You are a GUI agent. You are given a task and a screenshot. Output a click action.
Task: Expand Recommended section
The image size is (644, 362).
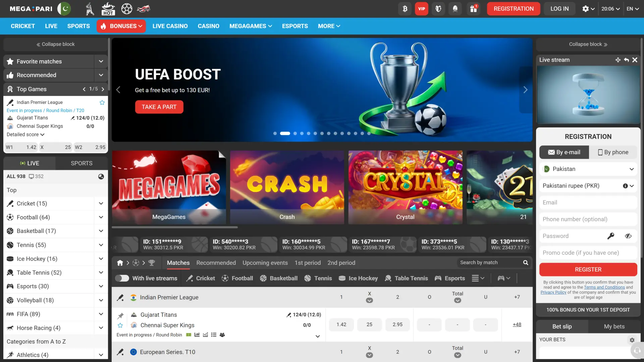[x=101, y=75]
